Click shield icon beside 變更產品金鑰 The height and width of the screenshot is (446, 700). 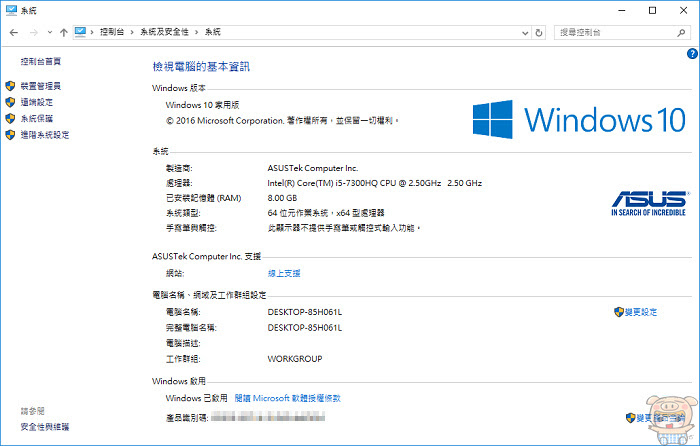point(630,418)
